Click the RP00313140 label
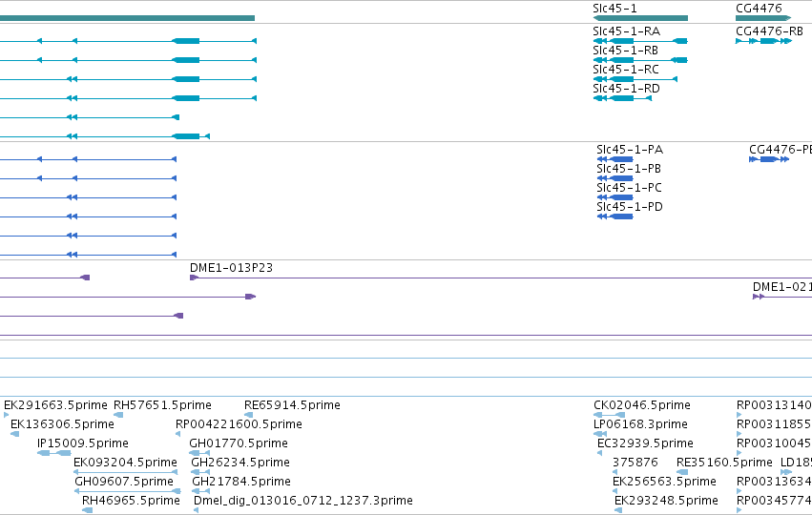 [774, 404]
